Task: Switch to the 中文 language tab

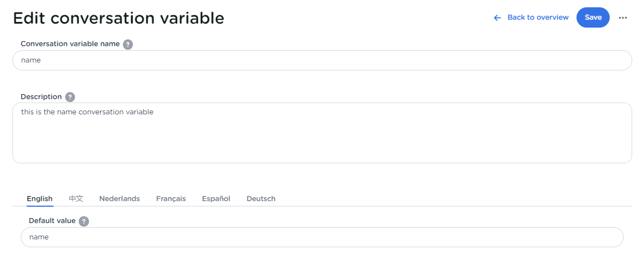Action: [x=76, y=199]
